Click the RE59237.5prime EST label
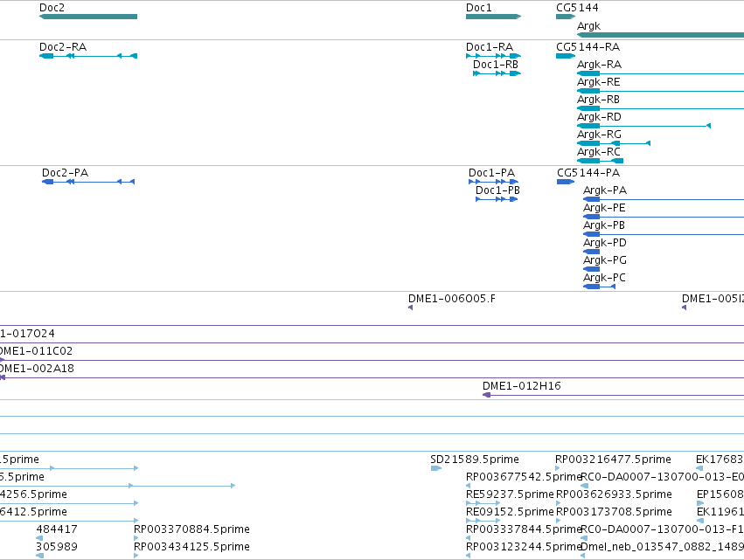 [x=510, y=494]
